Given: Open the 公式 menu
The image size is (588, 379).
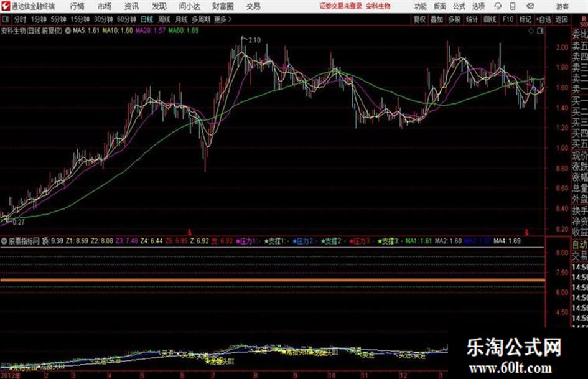Looking at the screenshot, I should 459,6.
